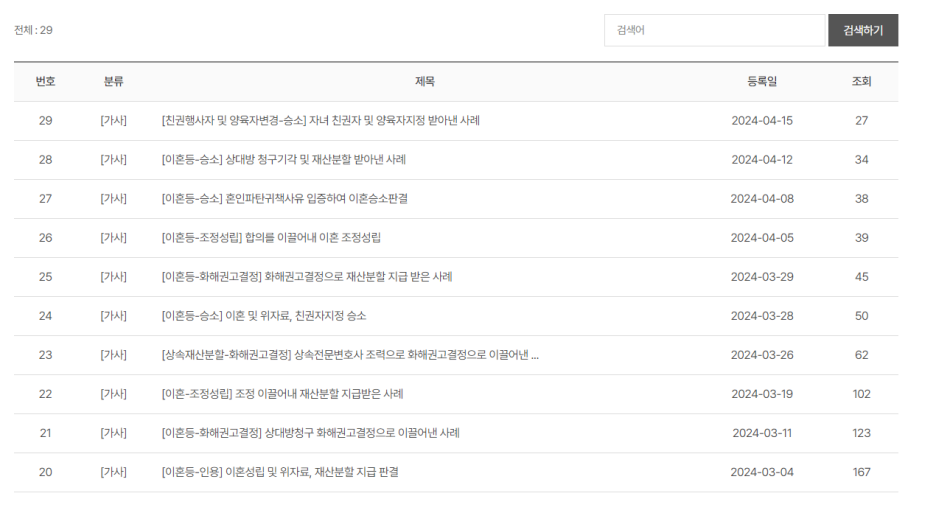Click the [가사] category in row 29
This screenshot has height=510, width=936.
(113, 121)
